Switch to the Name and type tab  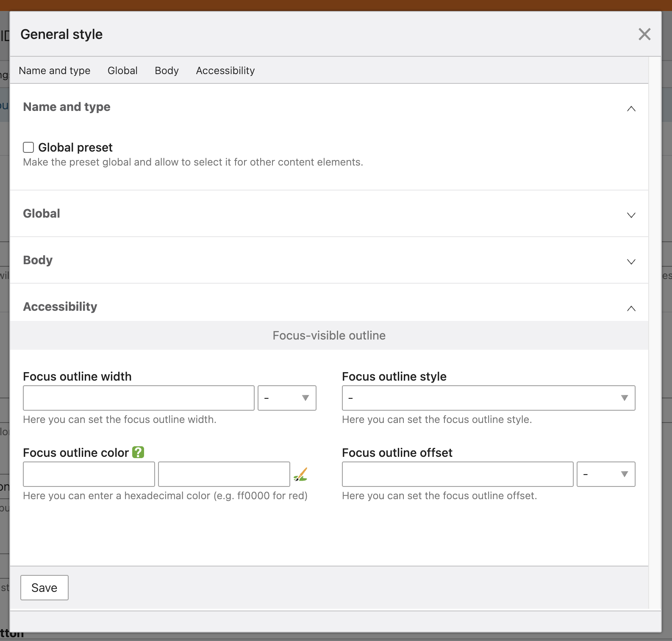click(x=55, y=71)
